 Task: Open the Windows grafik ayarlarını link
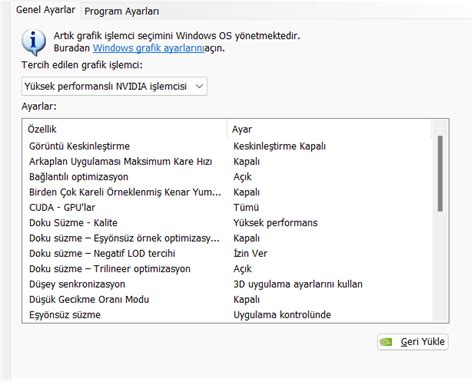(x=148, y=48)
